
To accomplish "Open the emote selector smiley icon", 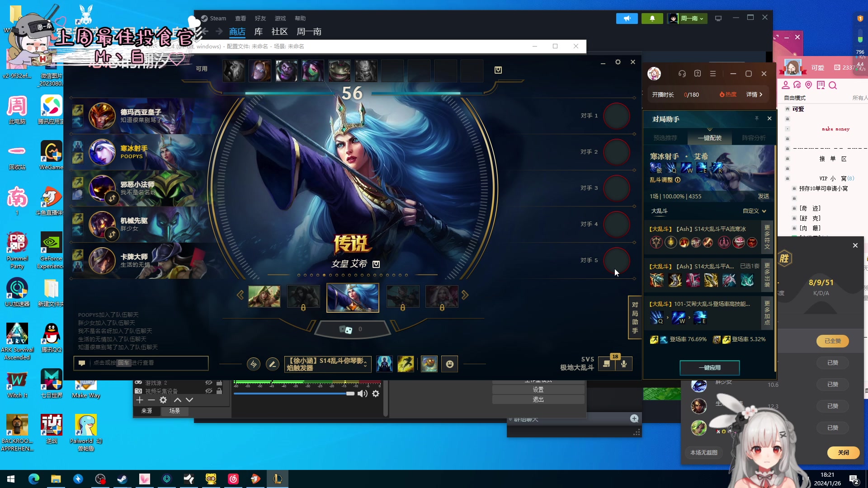I will (450, 364).
